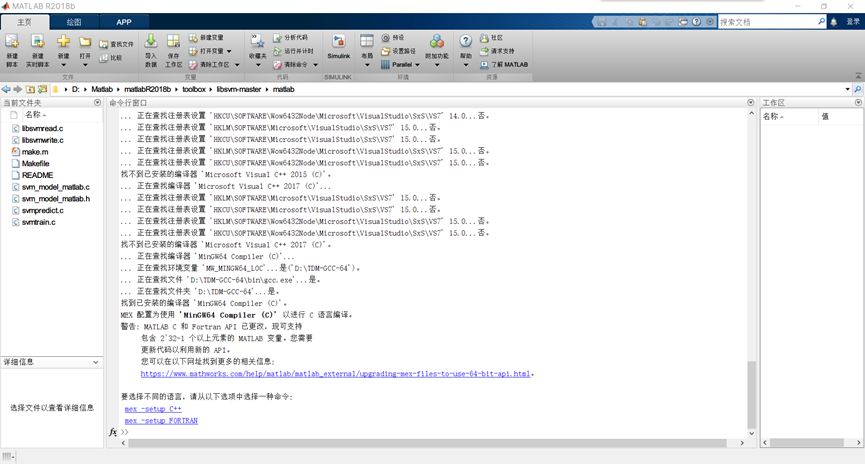Click 查找文件 (Find Files)
Screen dimensions: 865x464
tap(116, 44)
